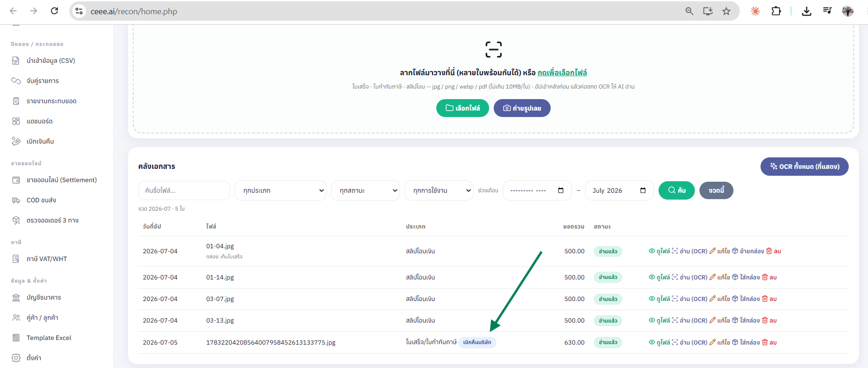Viewport: 868px width, 368px height.
Task: View file for 03-07.jpg row
Action: tap(659, 299)
